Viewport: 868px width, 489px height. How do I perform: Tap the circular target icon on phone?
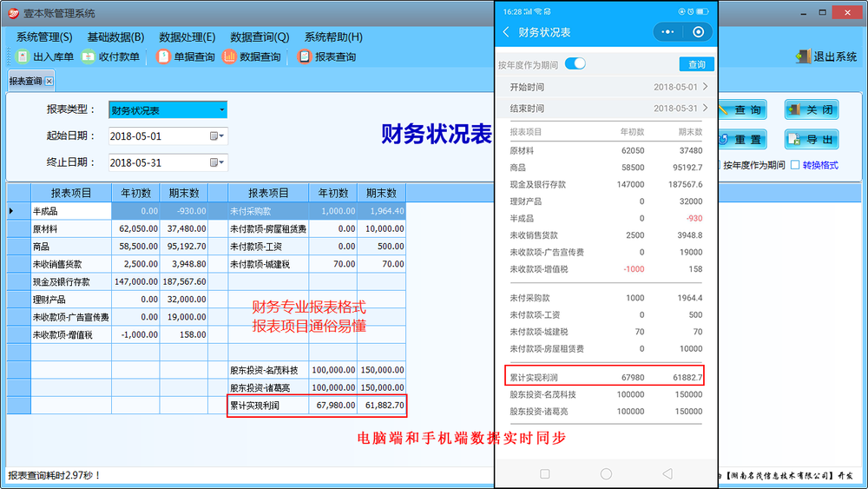698,32
